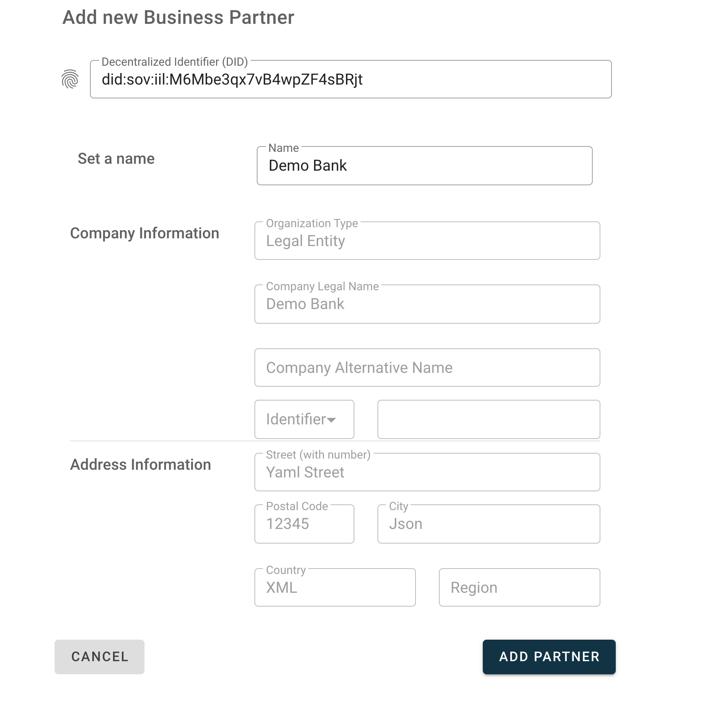Click the fingerprint DID icon
The height and width of the screenshot is (725, 728).
click(x=70, y=79)
